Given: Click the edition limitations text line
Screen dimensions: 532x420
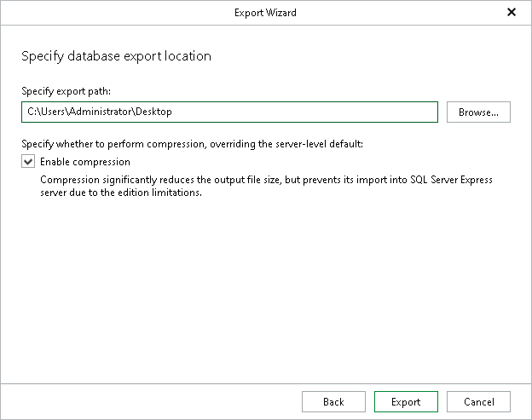Looking at the screenshot, I should pos(111,193).
